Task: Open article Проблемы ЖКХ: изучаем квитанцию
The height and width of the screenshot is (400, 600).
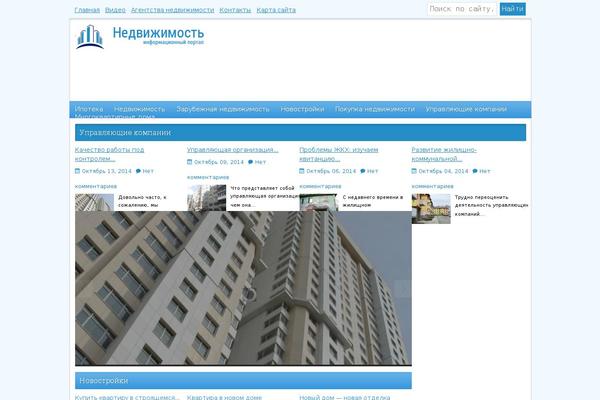Action: [x=339, y=154]
